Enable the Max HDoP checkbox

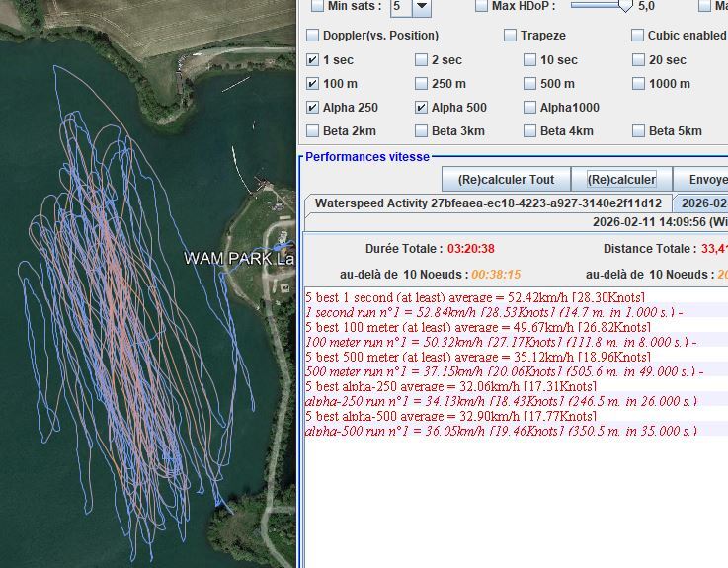pyautogui.click(x=481, y=7)
